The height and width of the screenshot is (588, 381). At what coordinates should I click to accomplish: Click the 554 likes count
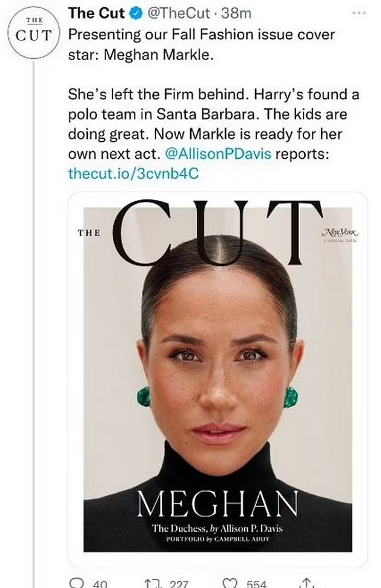tap(256, 584)
